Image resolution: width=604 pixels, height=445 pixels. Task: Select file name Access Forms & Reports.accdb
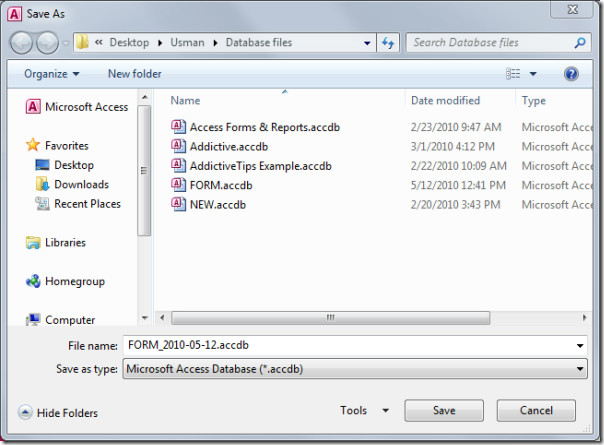(x=265, y=127)
